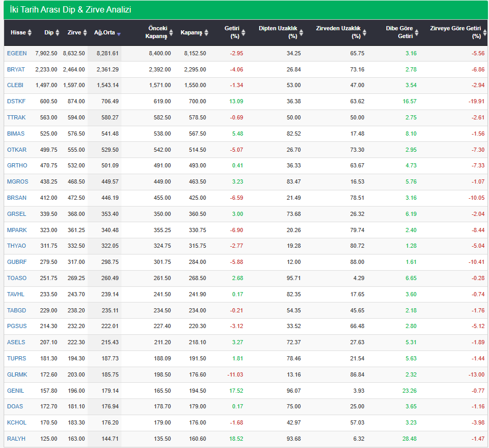The height and width of the screenshot is (448, 489).
Task: Click the İki Tarih Arası Dip & Zirve Analizi title
Action: click(70, 10)
